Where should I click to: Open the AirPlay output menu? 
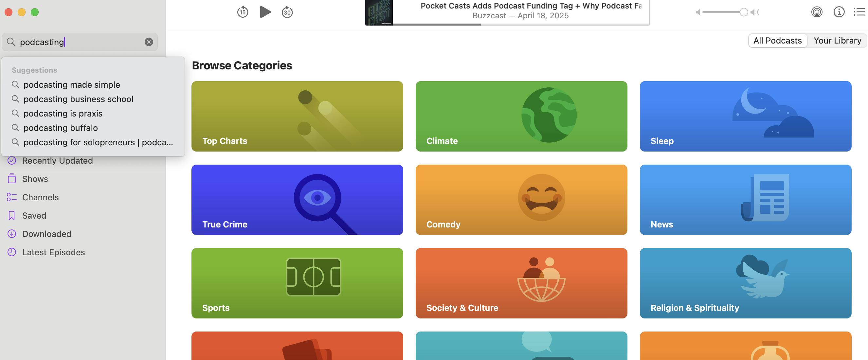pyautogui.click(x=816, y=12)
